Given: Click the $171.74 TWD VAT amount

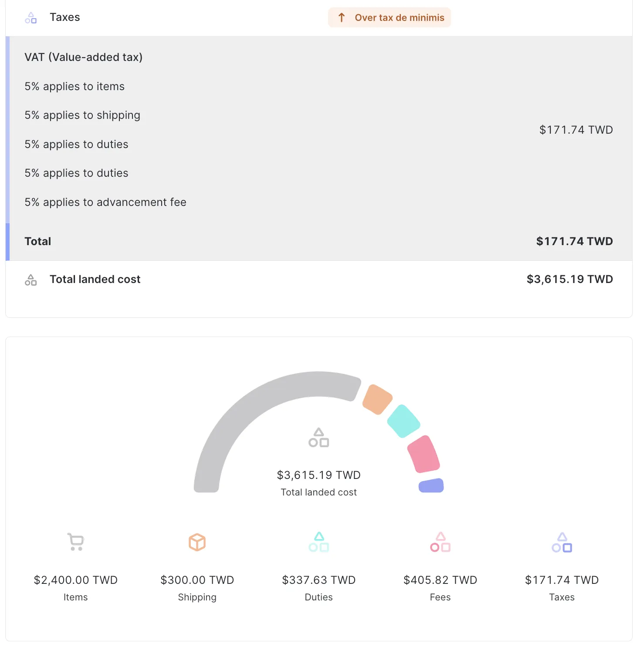Looking at the screenshot, I should click(x=576, y=129).
